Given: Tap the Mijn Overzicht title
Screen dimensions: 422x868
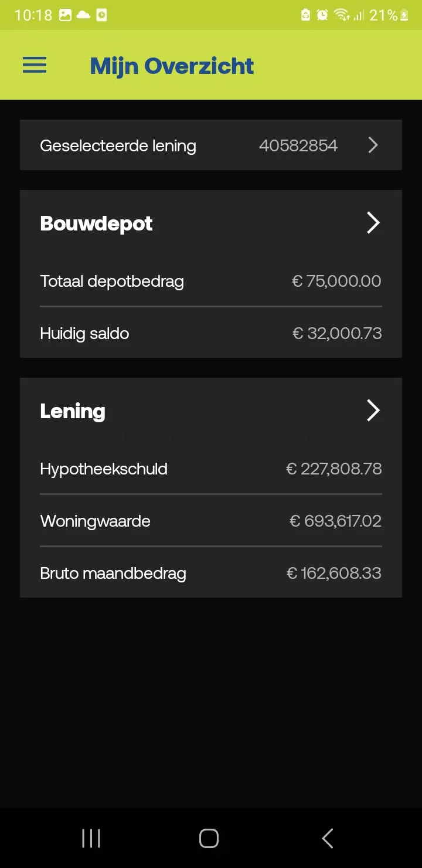Looking at the screenshot, I should tap(172, 66).
